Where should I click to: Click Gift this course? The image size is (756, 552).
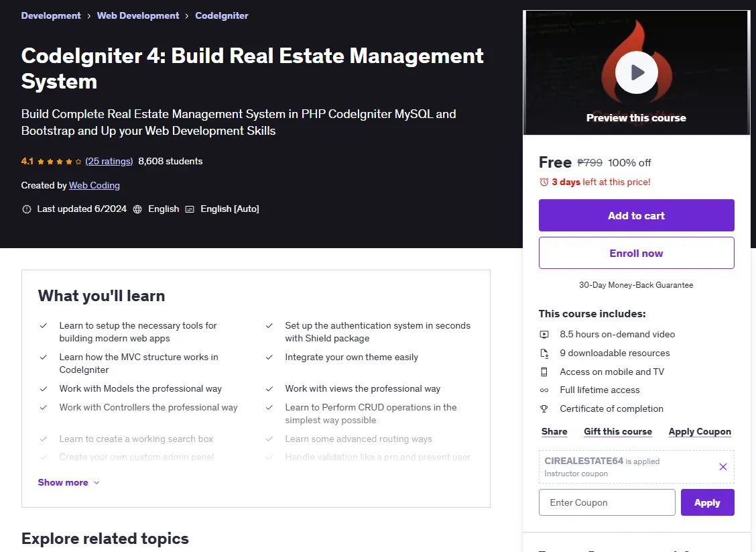[618, 431]
